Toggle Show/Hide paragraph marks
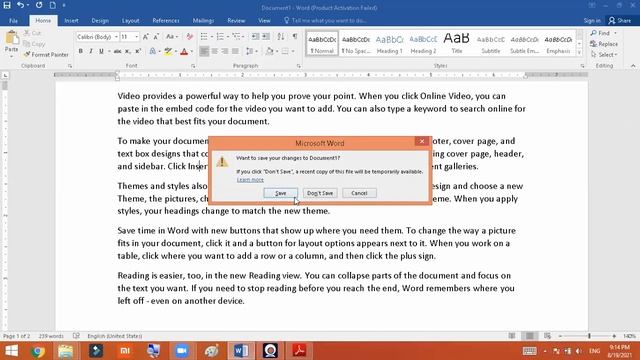This screenshot has height=360, width=640. (295, 37)
